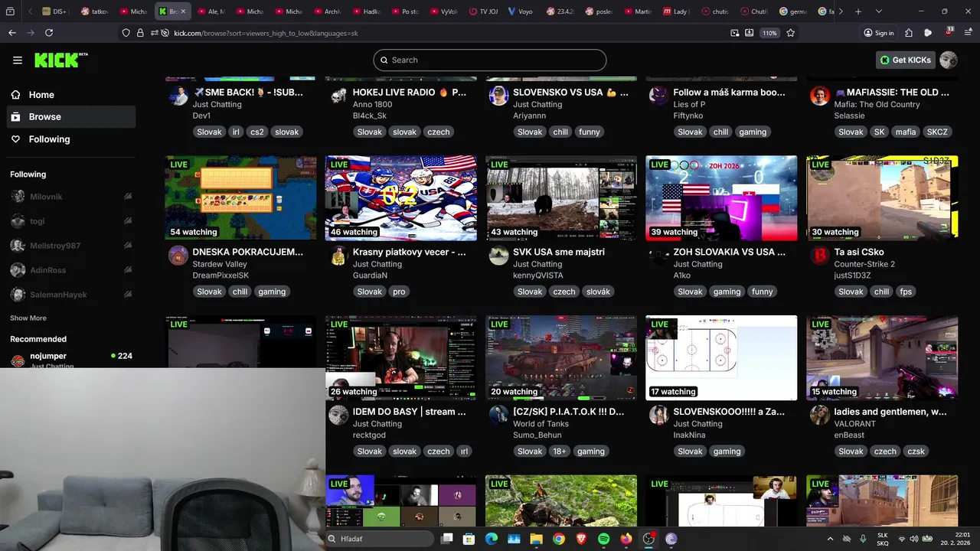Open OBS Studio from the taskbar

(x=648, y=539)
